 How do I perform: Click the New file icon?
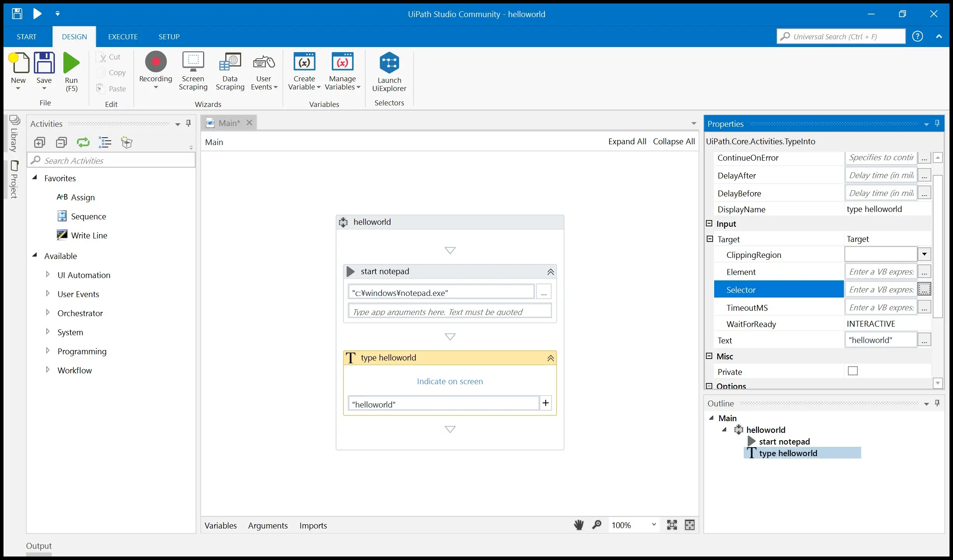pyautogui.click(x=19, y=63)
